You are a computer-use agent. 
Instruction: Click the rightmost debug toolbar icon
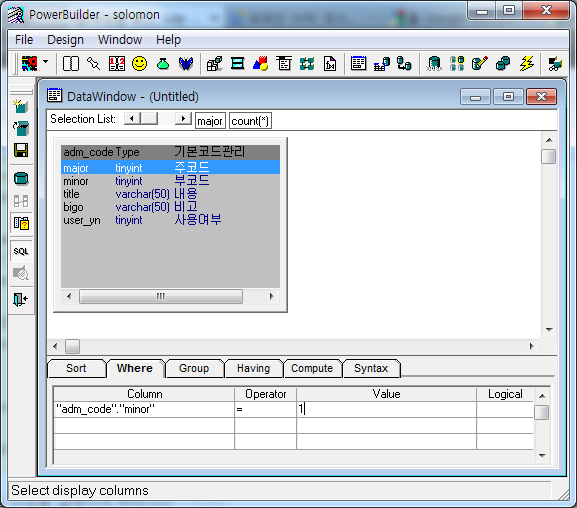[555, 64]
